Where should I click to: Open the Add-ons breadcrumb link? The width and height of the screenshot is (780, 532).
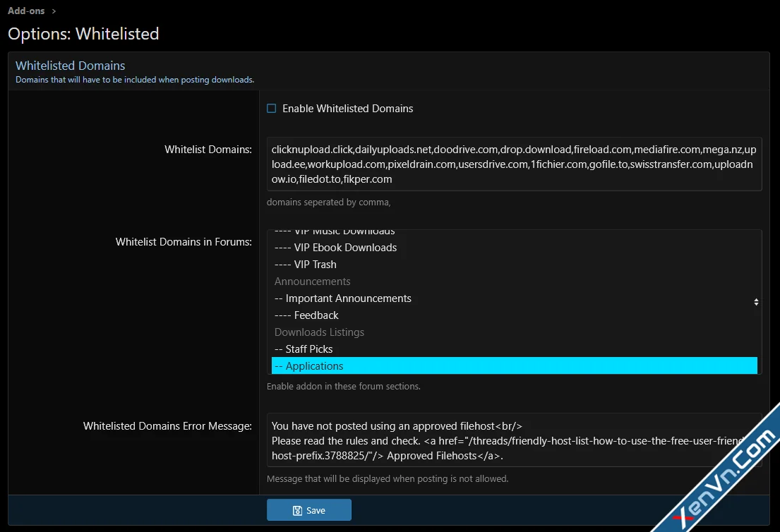(26, 11)
